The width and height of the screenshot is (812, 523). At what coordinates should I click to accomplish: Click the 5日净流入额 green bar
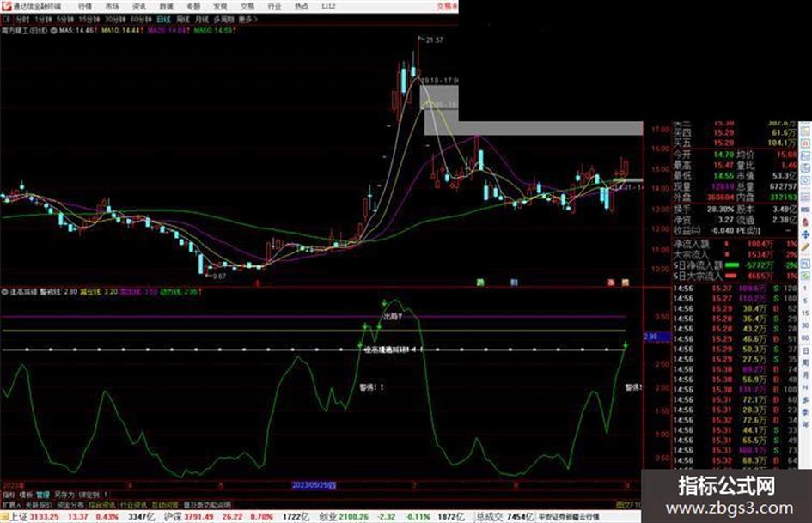[x=731, y=265]
